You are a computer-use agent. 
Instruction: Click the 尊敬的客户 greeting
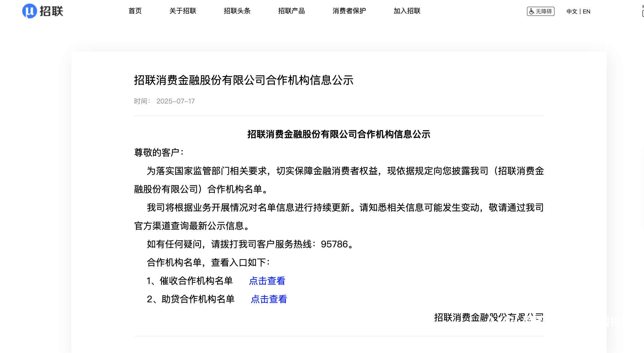coord(159,152)
